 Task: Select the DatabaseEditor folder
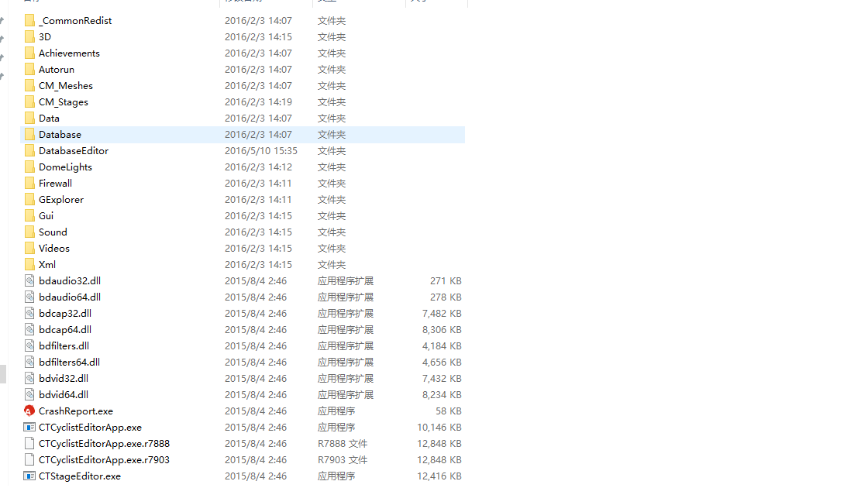pyautogui.click(x=243, y=151)
